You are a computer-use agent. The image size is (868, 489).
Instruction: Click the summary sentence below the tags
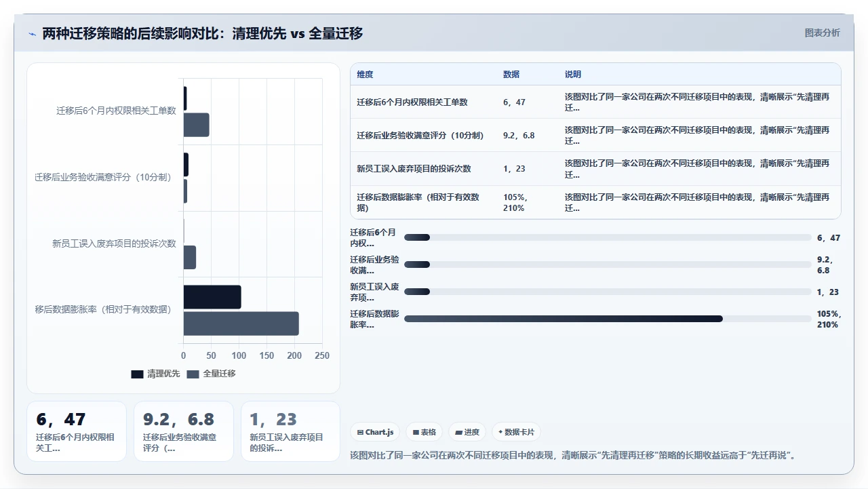point(574,455)
